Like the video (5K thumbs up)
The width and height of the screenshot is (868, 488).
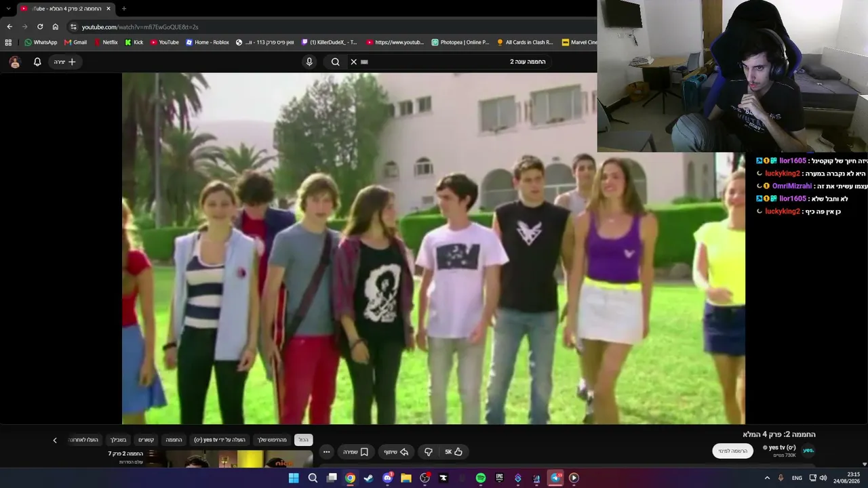[454, 452]
